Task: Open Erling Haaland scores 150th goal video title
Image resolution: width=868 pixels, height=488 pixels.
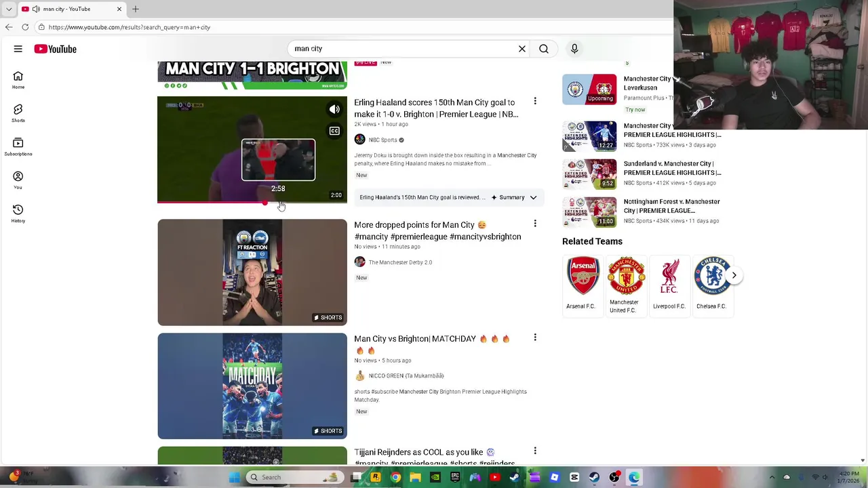Action: coord(436,108)
